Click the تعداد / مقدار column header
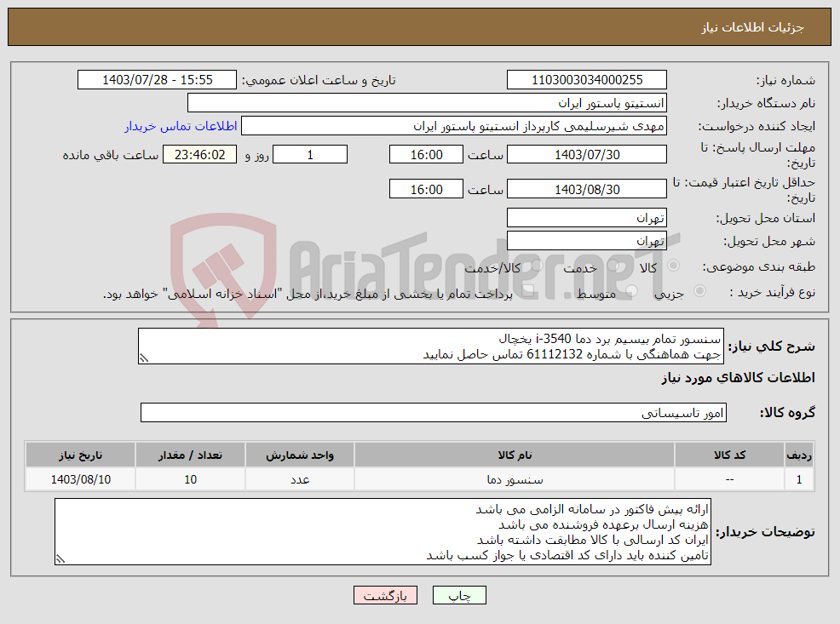 [x=190, y=455]
